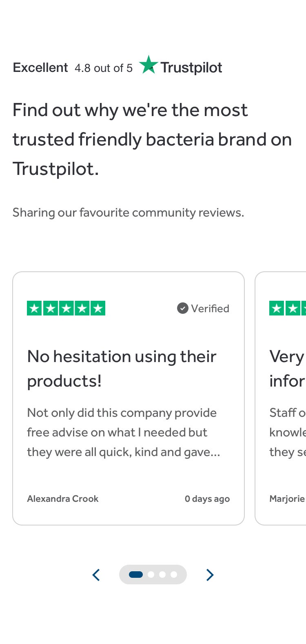Jump to the fourth carousel dot

pos(174,575)
